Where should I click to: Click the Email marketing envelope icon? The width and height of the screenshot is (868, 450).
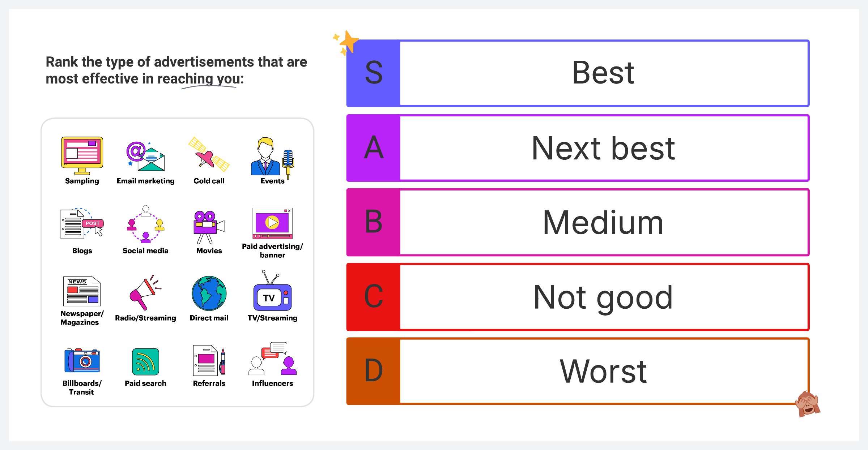(x=145, y=156)
